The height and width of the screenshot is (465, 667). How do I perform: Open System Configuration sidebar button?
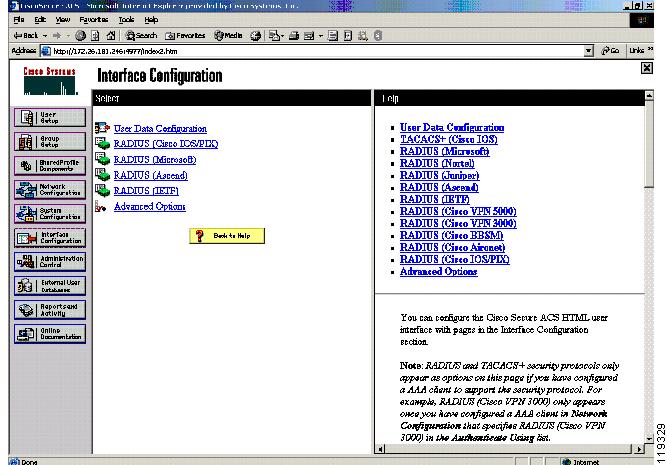point(50,214)
